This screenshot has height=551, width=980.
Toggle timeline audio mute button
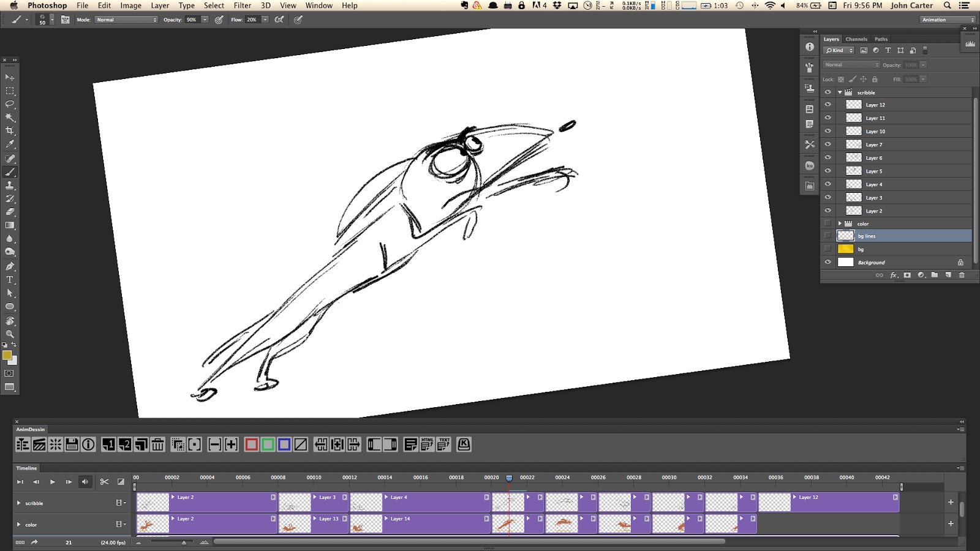85,482
